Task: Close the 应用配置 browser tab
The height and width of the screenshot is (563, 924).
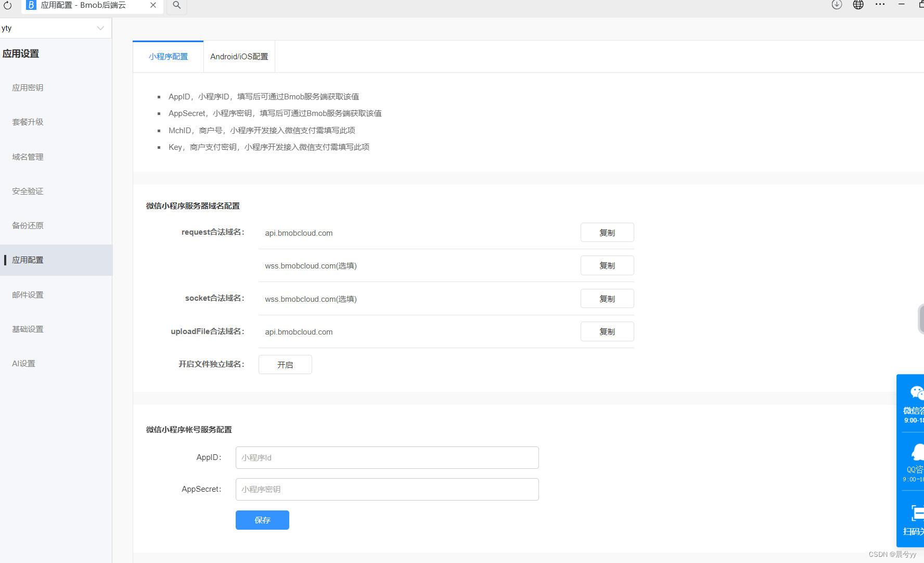Action: [153, 5]
